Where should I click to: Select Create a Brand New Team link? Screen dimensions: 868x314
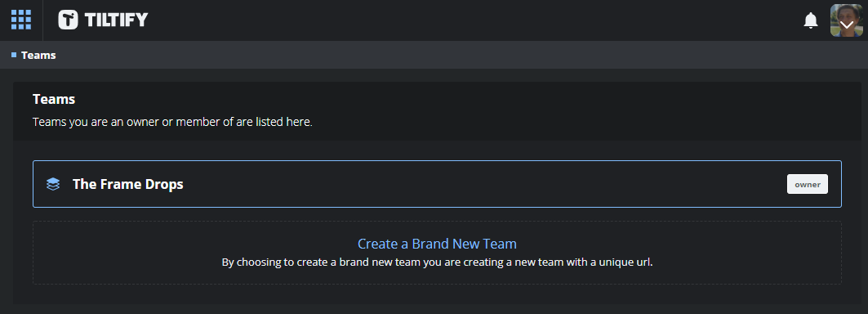coord(437,244)
